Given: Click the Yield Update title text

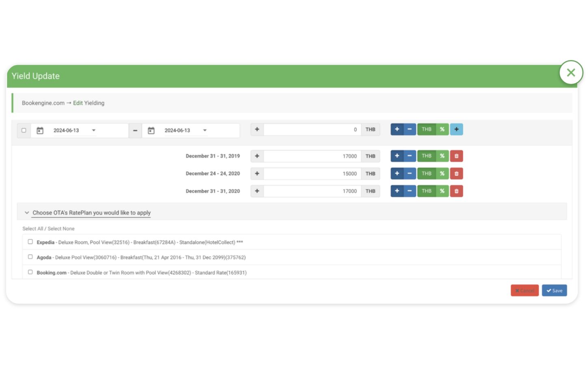Looking at the screenshot, I should (x=36, y=76).
